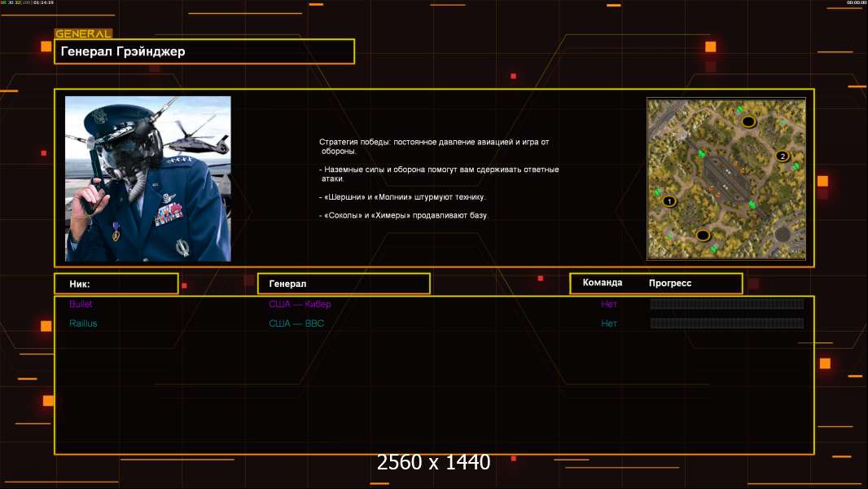Click start position 2 marker on minimap
The width and height of the screenshot is (868, 489).
[783, 156]
